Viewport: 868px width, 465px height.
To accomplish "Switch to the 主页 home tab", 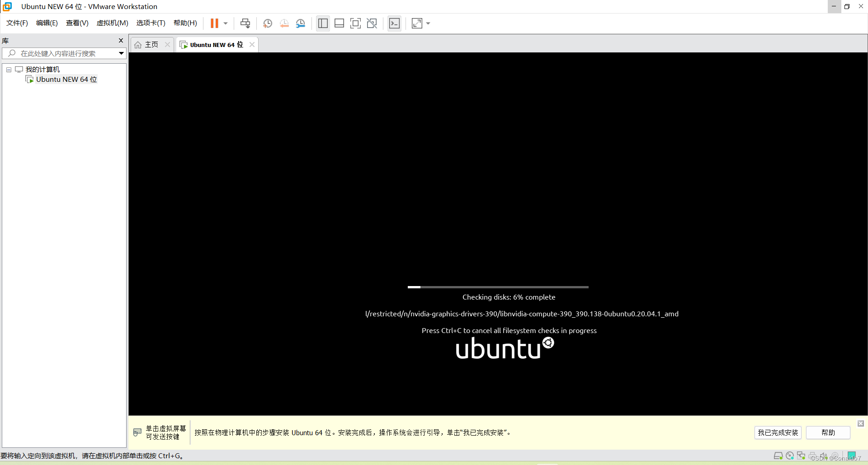I will click(151, 45).
